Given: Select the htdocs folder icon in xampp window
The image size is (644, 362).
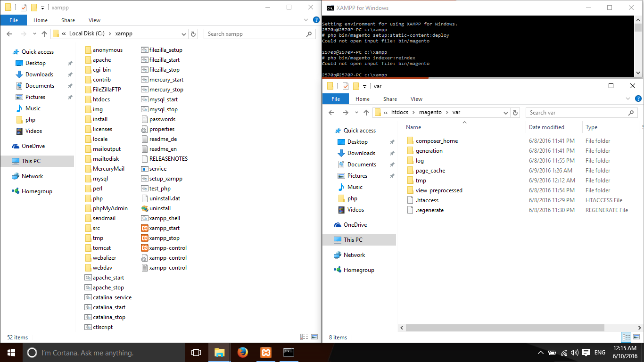Looking at the screenshot, I should pyautogui.click(x=88, y=99).
